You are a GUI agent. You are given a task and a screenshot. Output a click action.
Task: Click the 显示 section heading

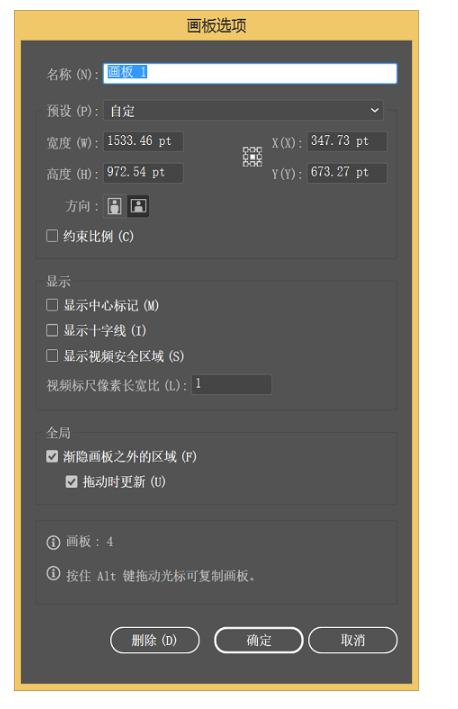[58, 281]
